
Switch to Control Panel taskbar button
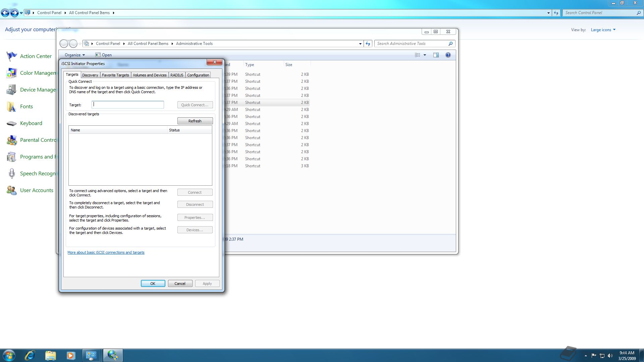click(91, 355)
